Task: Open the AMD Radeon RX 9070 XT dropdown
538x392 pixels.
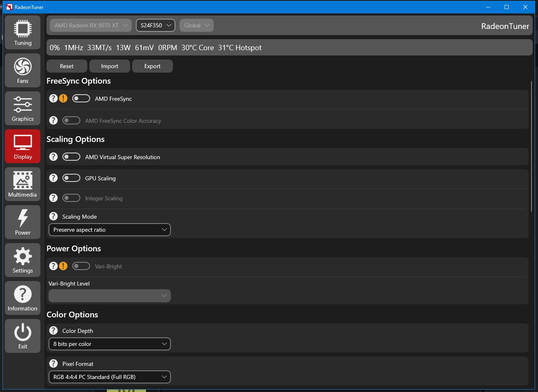Action: (x=91, y=25)
